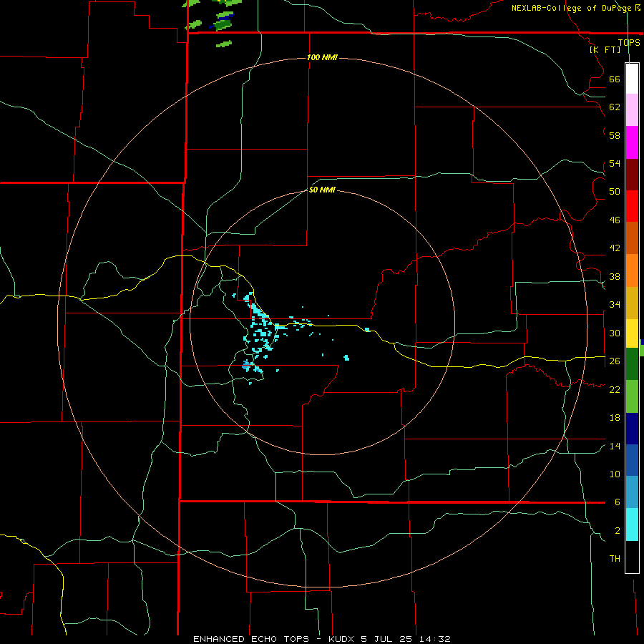Click the black TH legend swatch
Image resolution: width=644 pixels, height=644 pixels.
click(x=632, y=557)
